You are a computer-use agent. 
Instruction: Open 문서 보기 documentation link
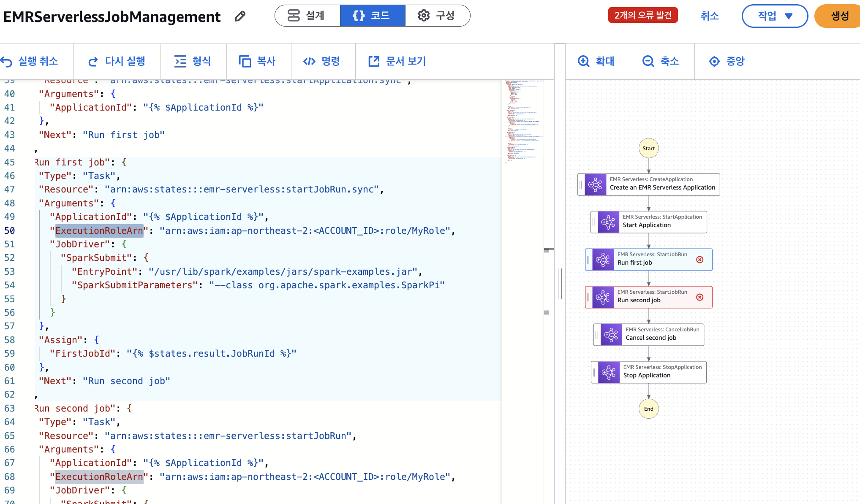397,62
